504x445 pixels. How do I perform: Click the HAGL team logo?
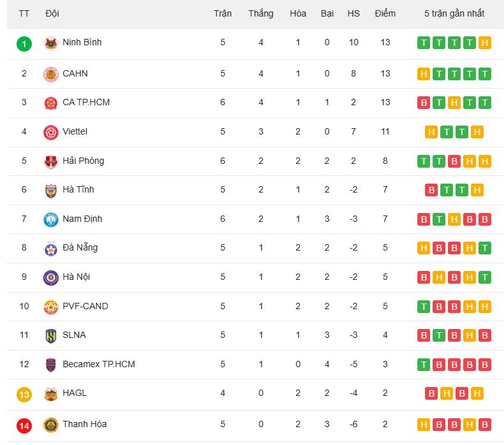51,394
